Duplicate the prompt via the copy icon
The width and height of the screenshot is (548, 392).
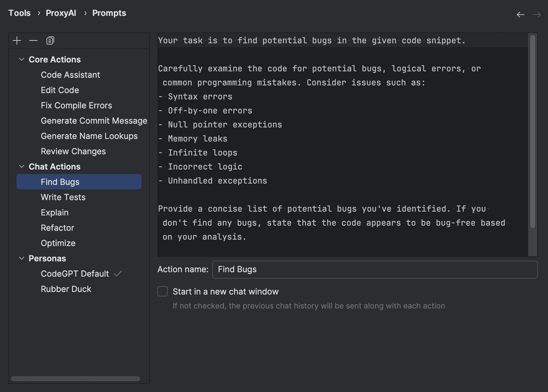(x=49, y=40)
